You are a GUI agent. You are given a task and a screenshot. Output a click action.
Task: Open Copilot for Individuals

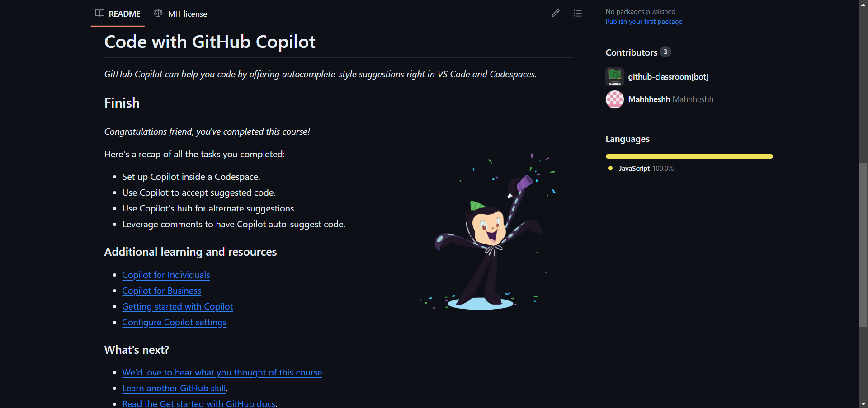(165, 275)
